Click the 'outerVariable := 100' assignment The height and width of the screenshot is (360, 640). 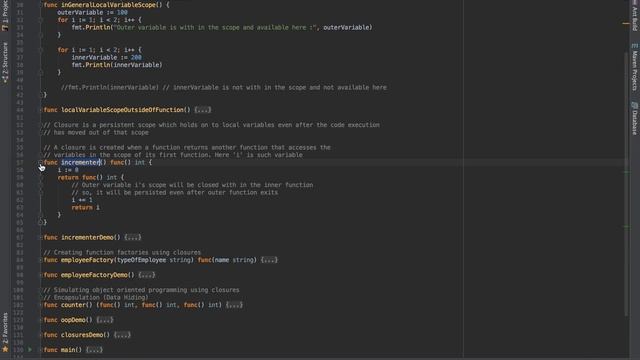[x=92, y=12]
